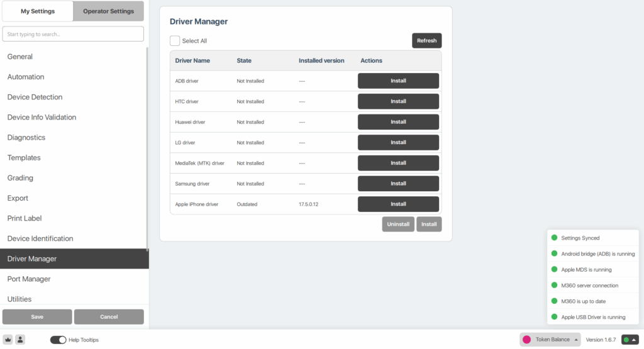
Task: Click the Android bridge (ADB) status dot
Action: [554, 254]
